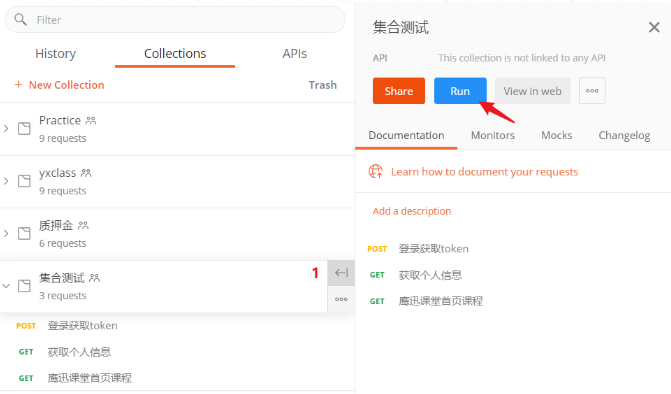Viewport: 671px width, 394px height.
Task: Click the yxclass collection folder icon
Action: tap(24, 181)
